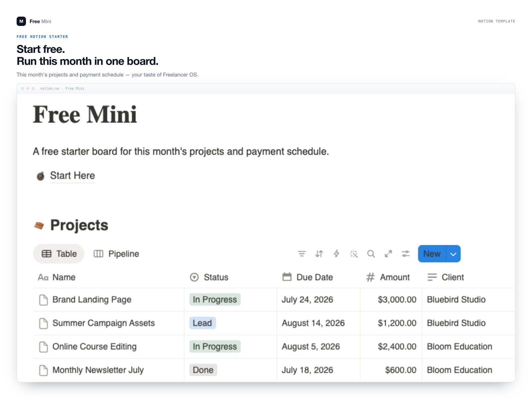
Task: Click the Client column header
Action: click(x=468, y=277)
